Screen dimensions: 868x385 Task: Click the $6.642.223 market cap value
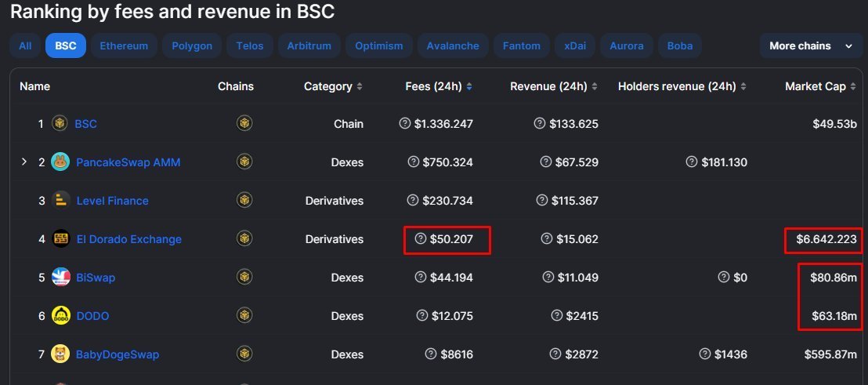(x=826, y=239)
